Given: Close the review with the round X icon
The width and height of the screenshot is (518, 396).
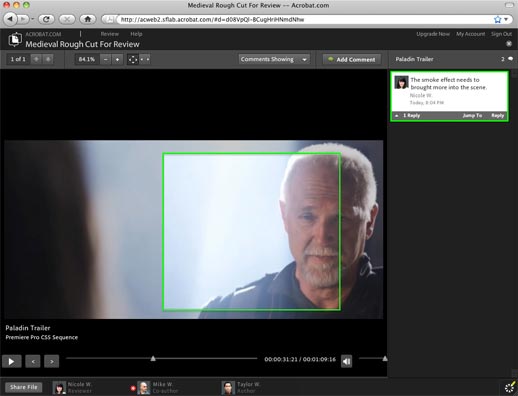Looking at the screenshot, I should 509,44.
